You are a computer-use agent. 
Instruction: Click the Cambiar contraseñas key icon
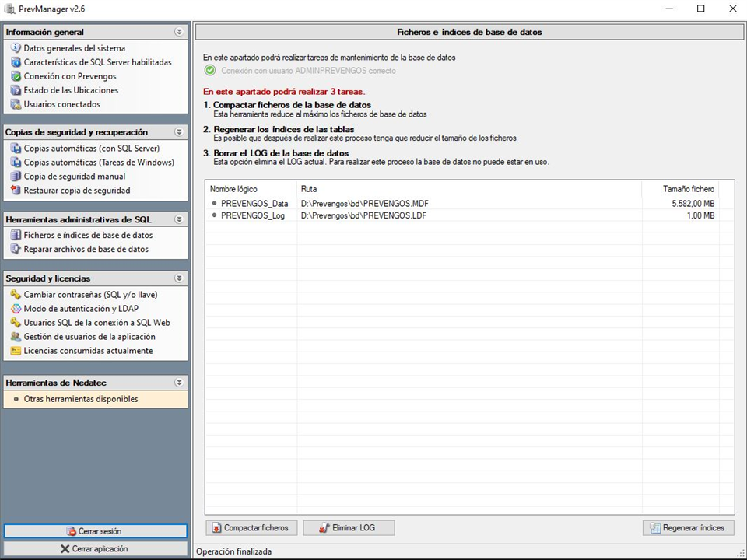pos(16,295)
